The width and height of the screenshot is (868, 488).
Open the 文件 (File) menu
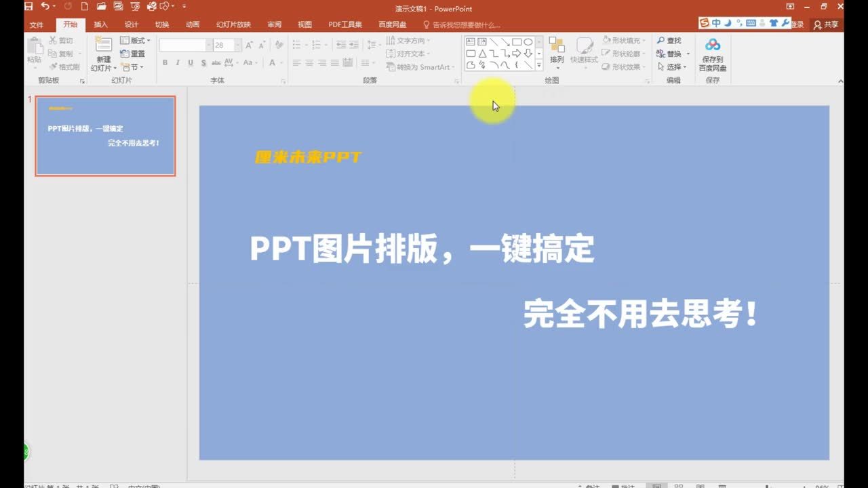click(x=37, y=24)
